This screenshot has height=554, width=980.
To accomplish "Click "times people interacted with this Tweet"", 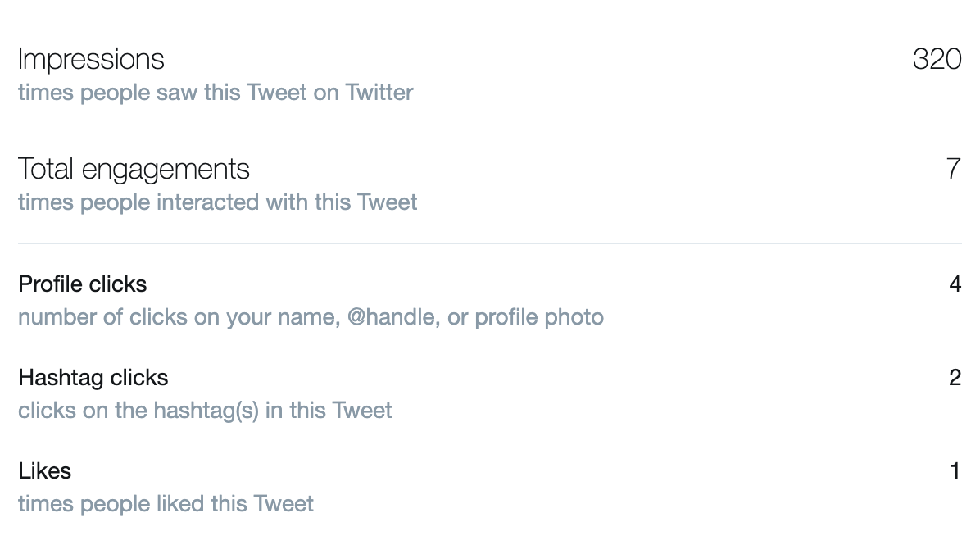I will pos(217,202).
